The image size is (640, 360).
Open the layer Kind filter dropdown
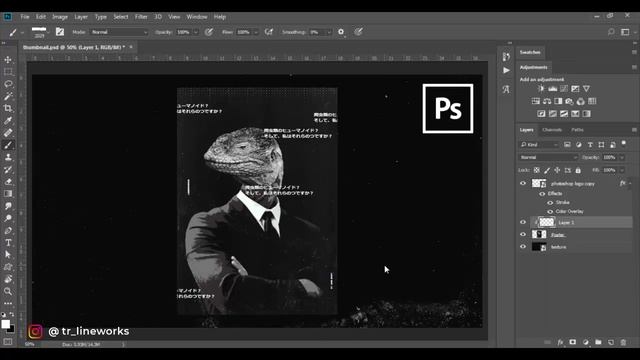tap(539, 145)
